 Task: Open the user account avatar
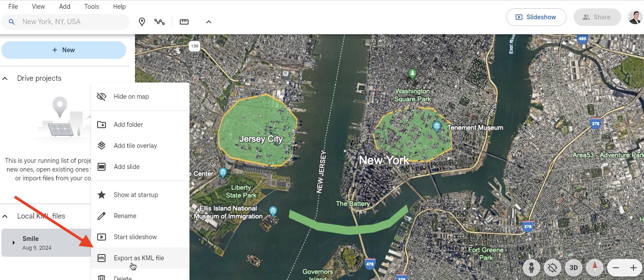635,17
